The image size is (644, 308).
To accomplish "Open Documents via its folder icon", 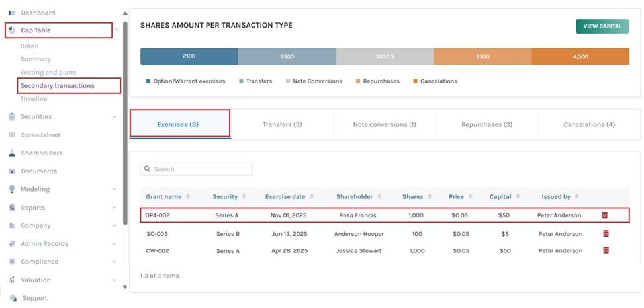I will [12, 171].
